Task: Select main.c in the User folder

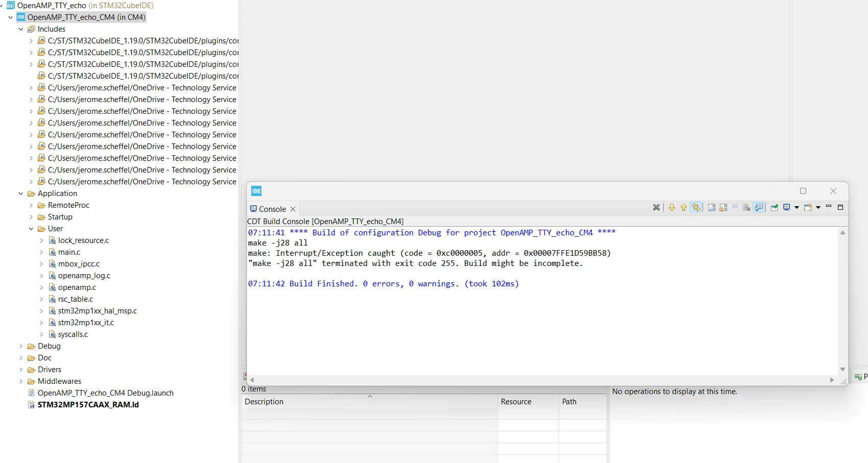Action: (x=69, y=252)
